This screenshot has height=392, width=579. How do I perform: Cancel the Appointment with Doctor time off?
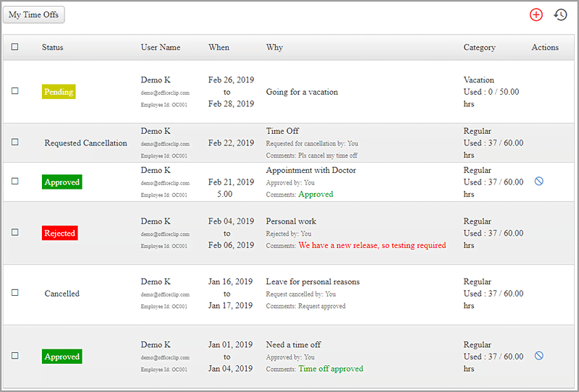point(539,182)
